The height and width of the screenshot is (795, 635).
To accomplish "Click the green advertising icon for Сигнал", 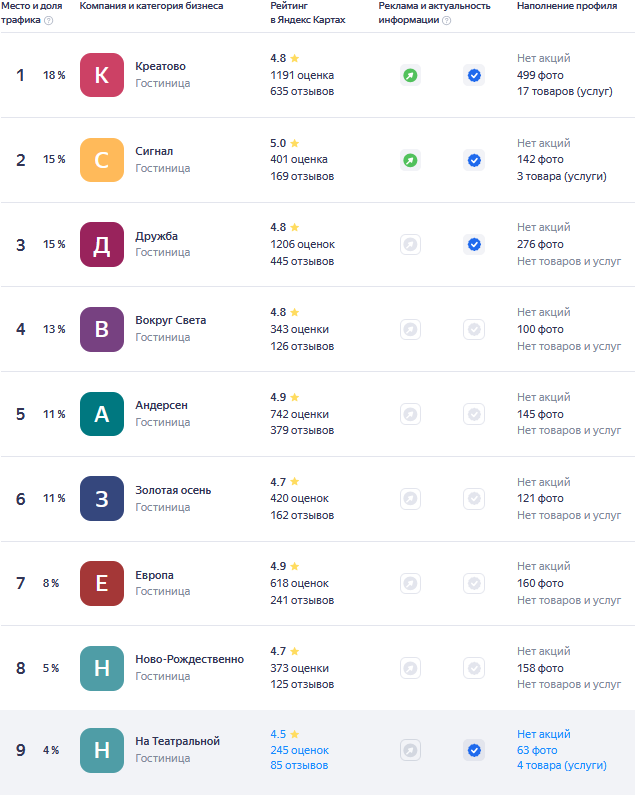I will [x=410, y=160].
